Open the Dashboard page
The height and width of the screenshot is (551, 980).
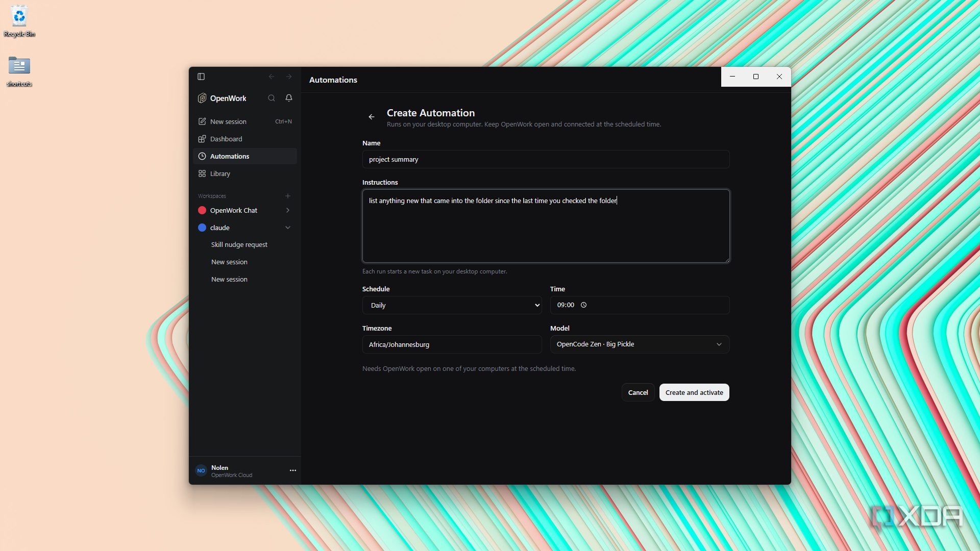click(x=245, y=139)
